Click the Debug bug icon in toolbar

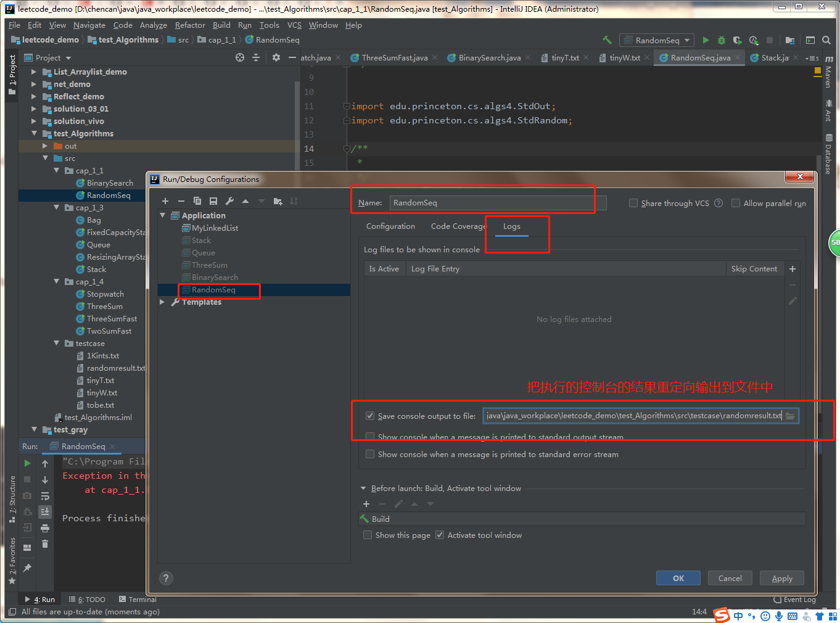[x=722, y=40]
